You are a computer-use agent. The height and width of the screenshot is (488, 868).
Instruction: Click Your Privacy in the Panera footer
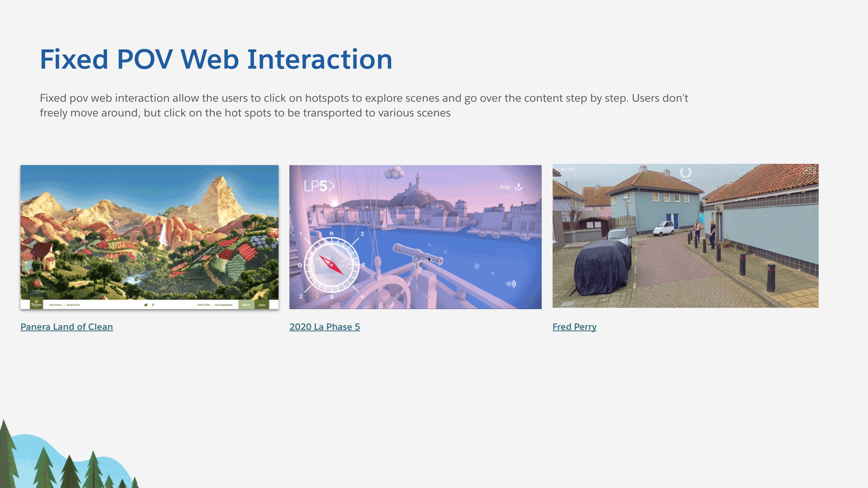[x=55, y=305]
